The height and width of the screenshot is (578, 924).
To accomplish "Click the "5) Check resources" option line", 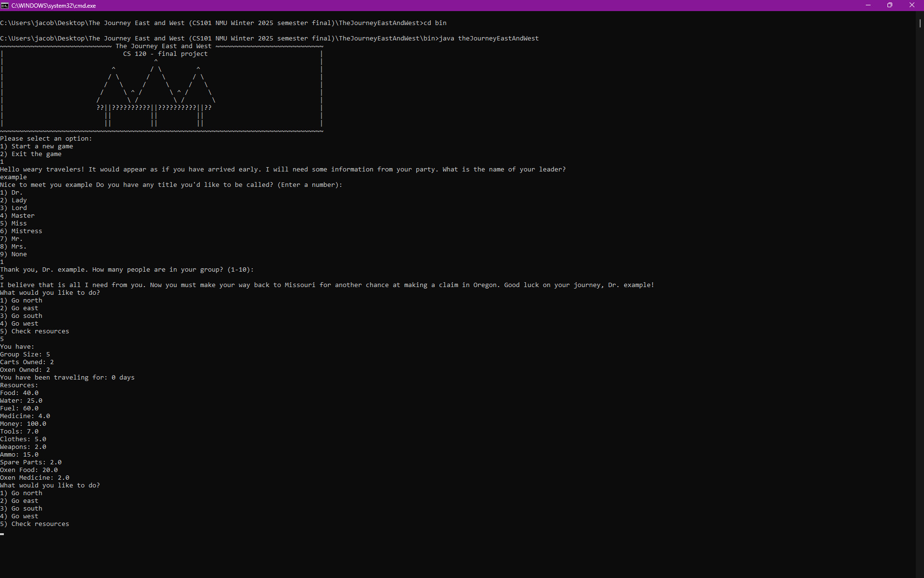I will (34, 524).
